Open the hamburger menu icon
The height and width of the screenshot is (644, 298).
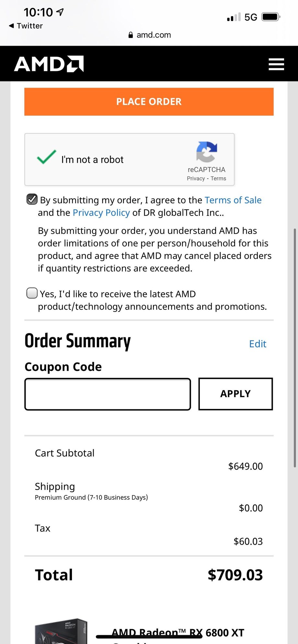click(276, 64)
